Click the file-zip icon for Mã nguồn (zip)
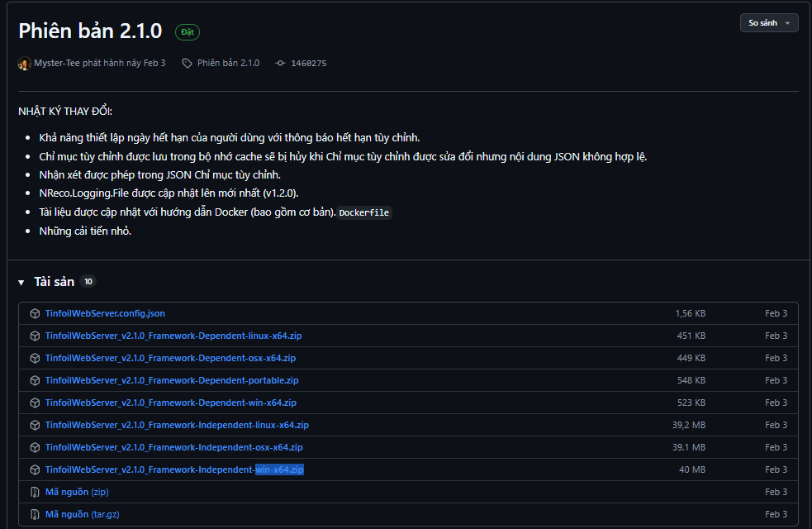812x529 pixels. click(35, 493)
